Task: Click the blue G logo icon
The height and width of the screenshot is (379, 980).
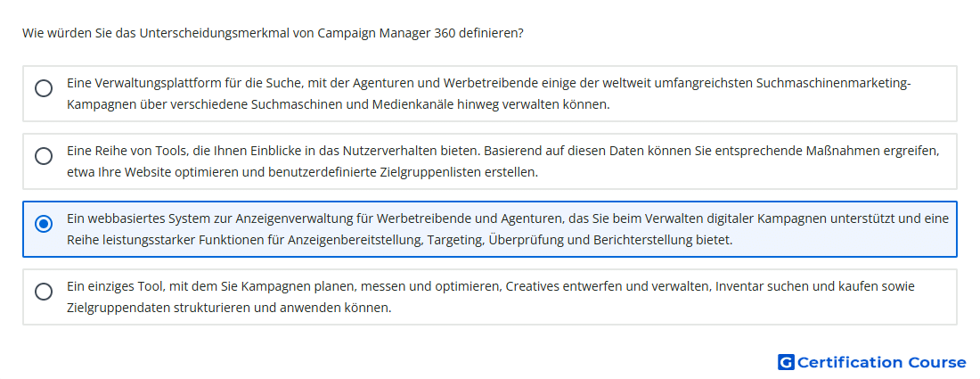Action: pos(786,362)
